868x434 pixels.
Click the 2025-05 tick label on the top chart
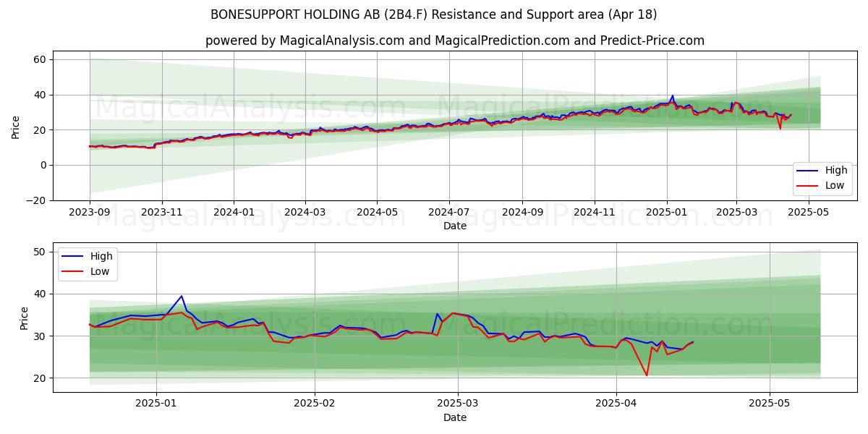point(808,213)
